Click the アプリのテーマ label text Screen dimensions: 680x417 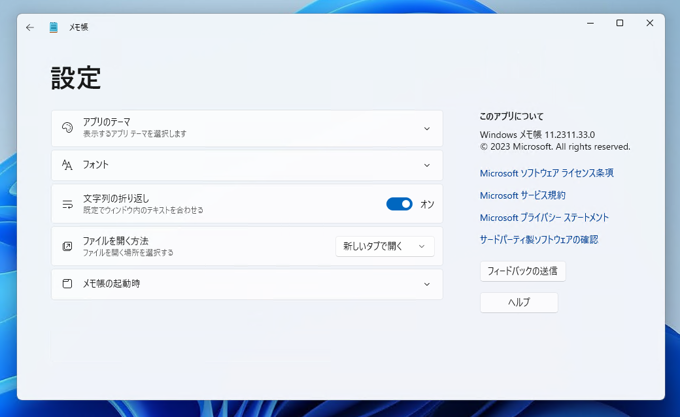(x=107, y=122)
